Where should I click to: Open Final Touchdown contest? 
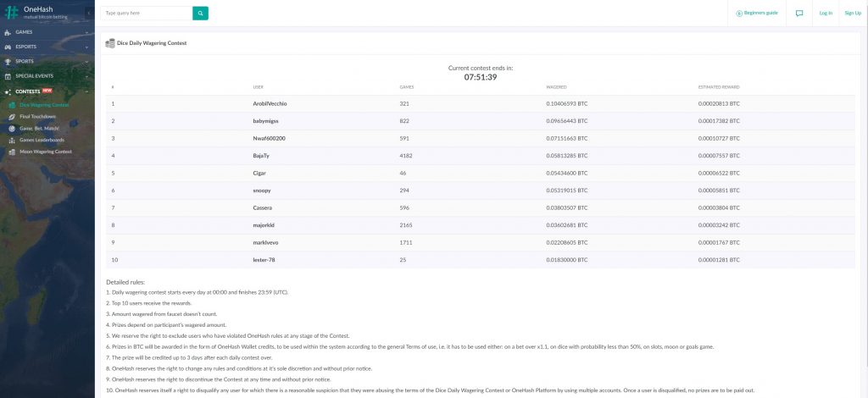(x=37, y=117)
